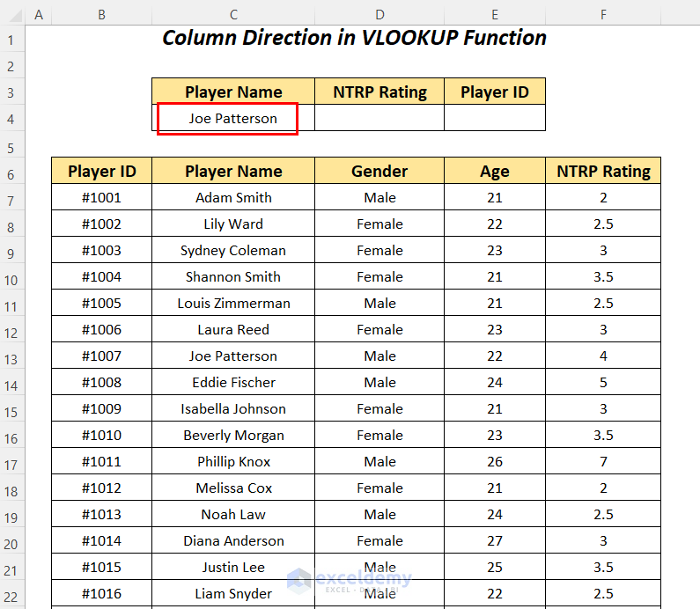The height and width of the screenshot is (609, 700).
Task: Select the cell '#1001'
Action: (x=102, y=197)
